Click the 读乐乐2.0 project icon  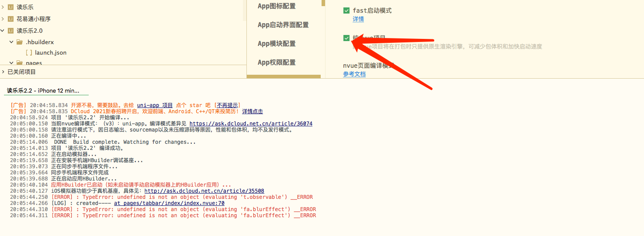click(10, 31)
